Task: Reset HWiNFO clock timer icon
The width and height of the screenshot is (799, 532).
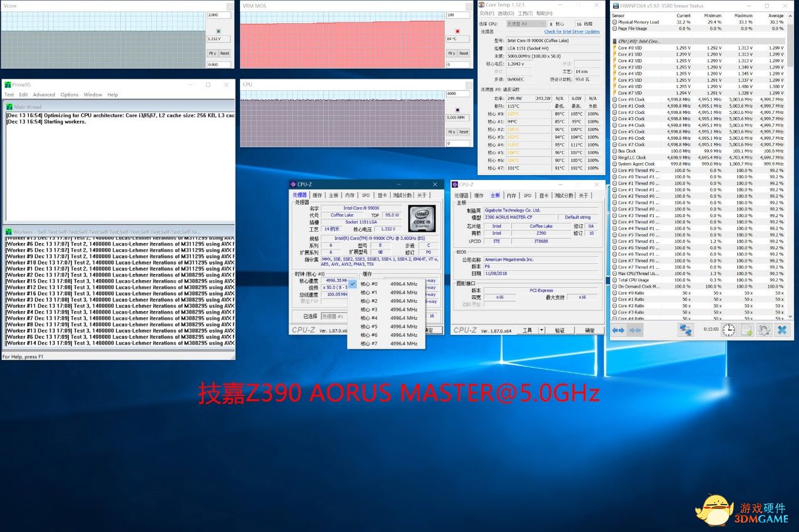Action: pos(728,330)
